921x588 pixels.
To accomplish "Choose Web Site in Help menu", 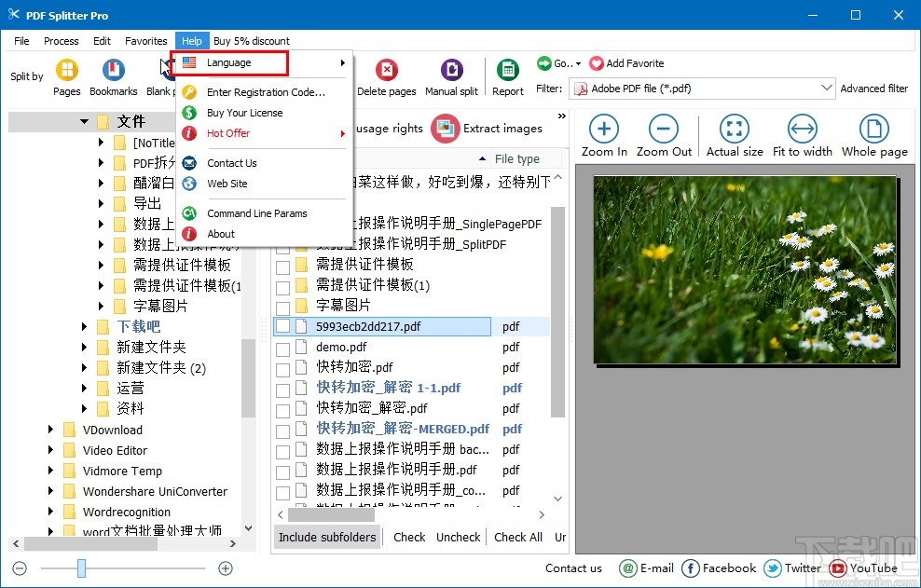I will click(x=264, y=184).
